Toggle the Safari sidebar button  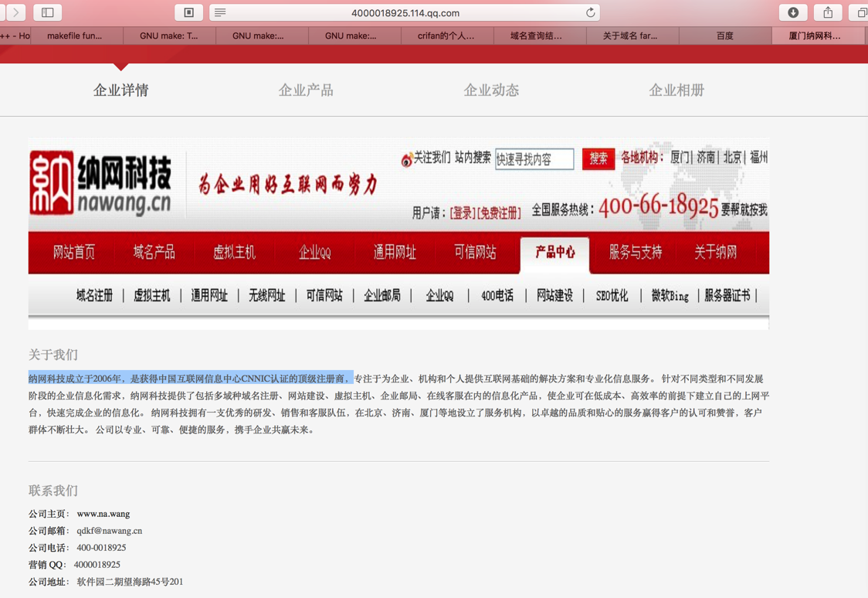[48, 12]
